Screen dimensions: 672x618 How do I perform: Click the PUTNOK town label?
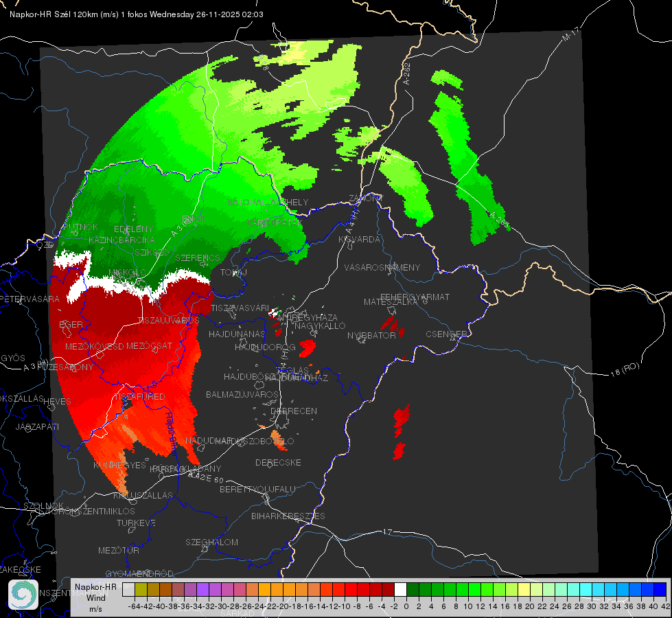(80, 227)
